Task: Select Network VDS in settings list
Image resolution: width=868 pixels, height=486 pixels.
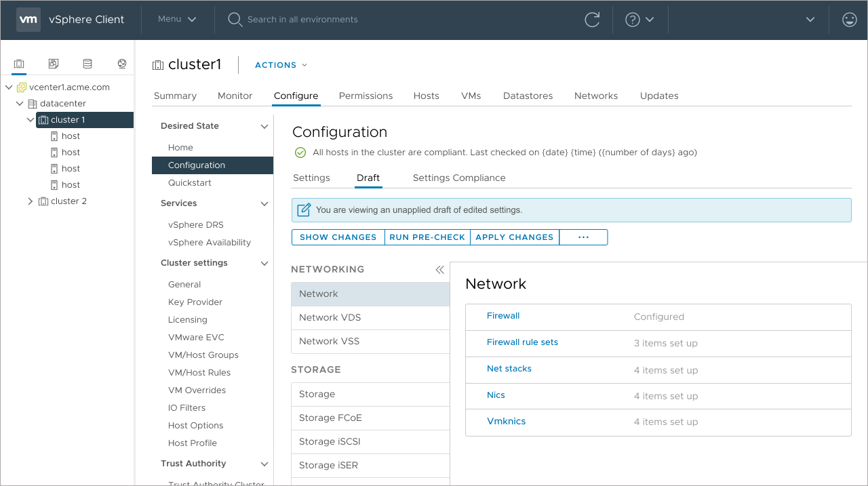Action: [370, 318]
